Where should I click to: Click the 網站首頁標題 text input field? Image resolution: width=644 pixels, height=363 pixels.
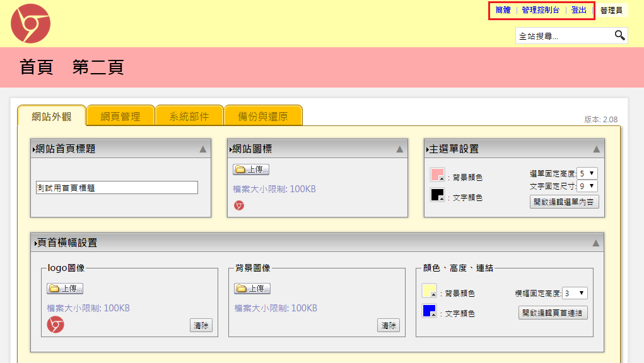coord(117,188)
